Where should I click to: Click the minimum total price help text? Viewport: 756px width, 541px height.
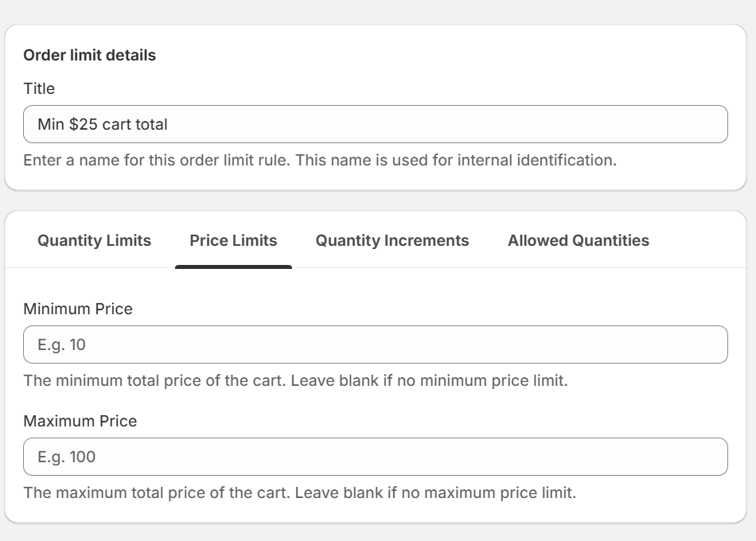pyautogui.click(x=295, y=380)
